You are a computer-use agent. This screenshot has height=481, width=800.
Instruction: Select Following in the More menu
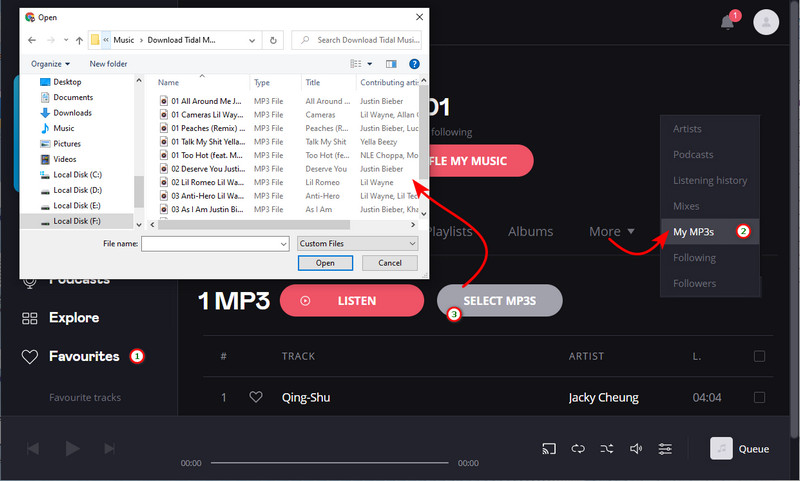(694, 258)
